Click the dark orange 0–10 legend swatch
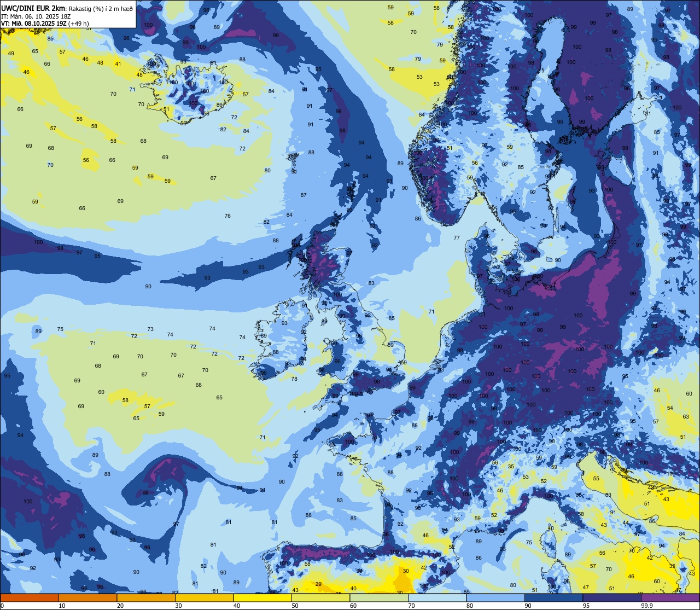 (30, 597)
